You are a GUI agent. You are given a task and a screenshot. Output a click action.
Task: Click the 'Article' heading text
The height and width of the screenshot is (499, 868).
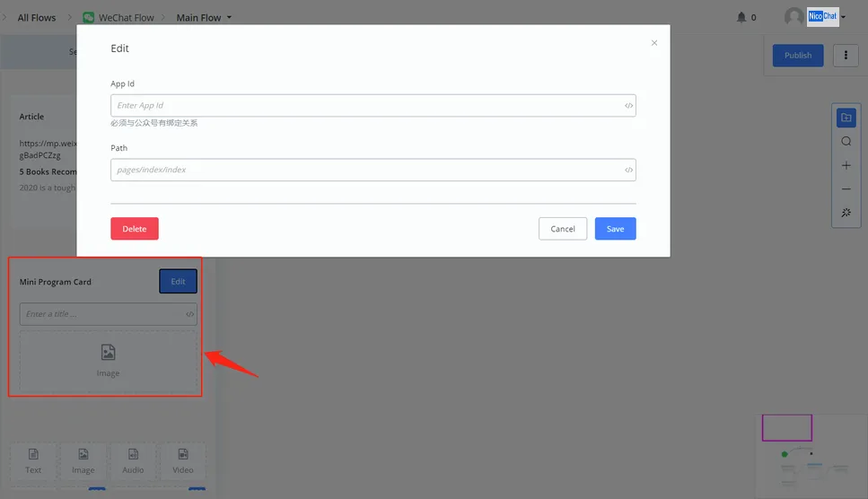[x=31, y=116]
